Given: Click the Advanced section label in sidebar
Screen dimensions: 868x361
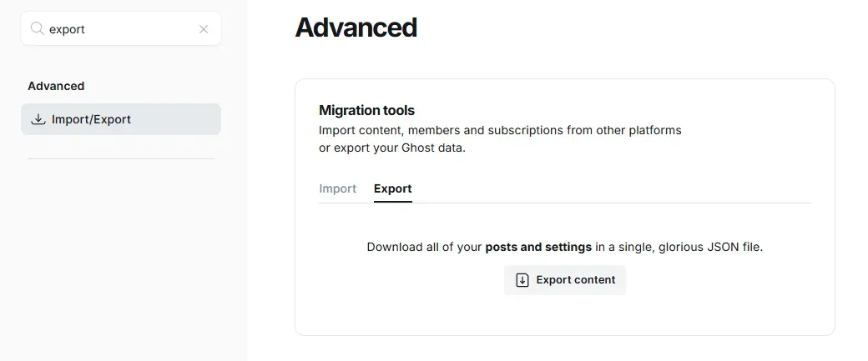Looking at the screenshot, I should pos(56,86).
